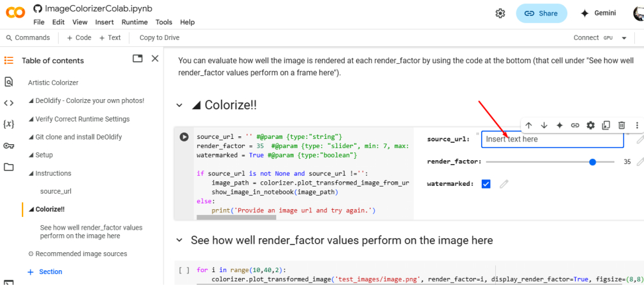Open the Files folder icon
The width and height of the screenshot is (644, 285).
pyautogui.click(x=9, y=167)
